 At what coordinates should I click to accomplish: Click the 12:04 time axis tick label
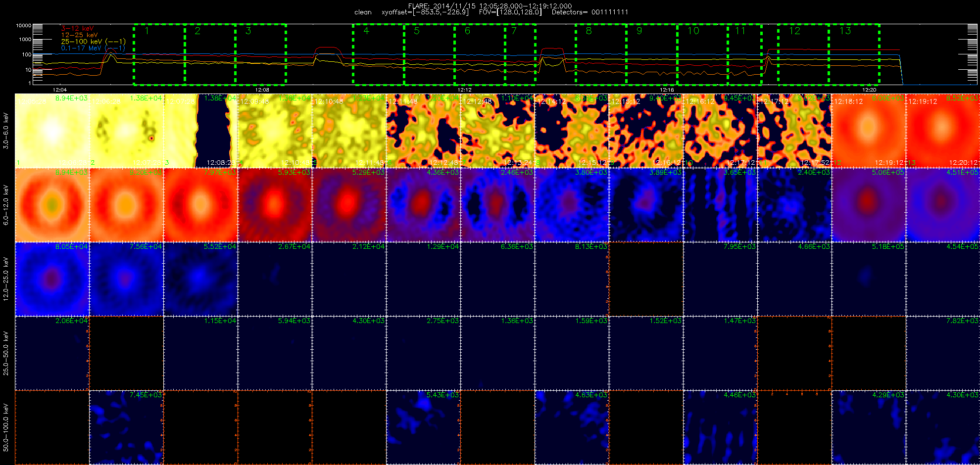click(59, 90)
